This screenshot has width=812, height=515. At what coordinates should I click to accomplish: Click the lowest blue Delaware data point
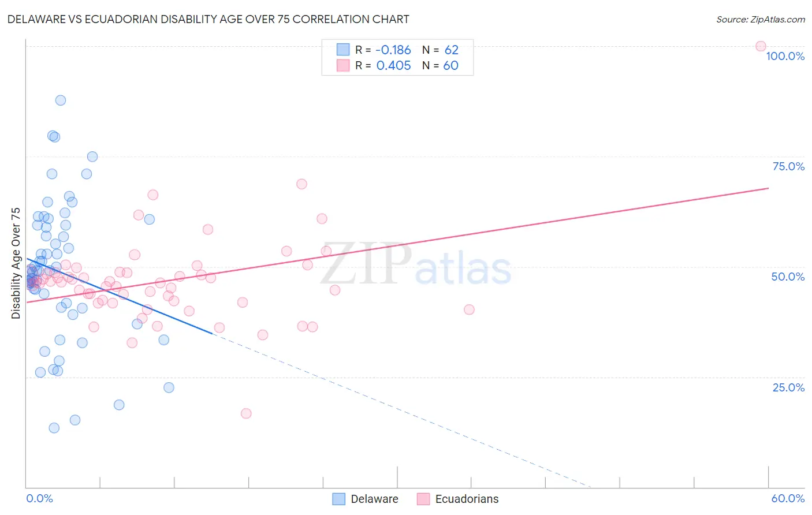(x=54, y=428)
